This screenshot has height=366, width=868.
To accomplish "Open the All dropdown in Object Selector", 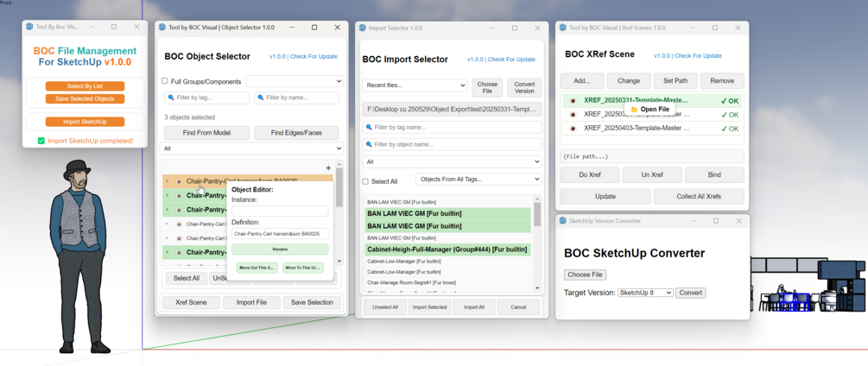I will pos(251,148).
